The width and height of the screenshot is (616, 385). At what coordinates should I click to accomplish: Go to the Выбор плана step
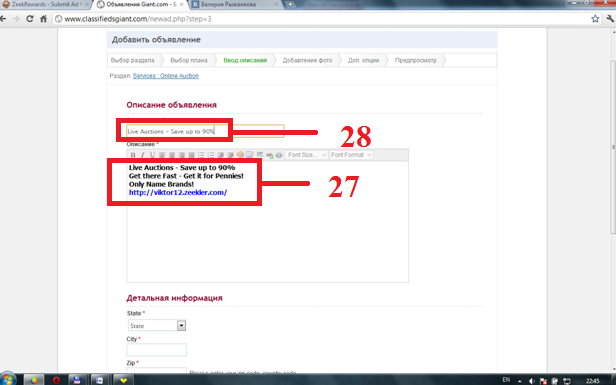(x=189, y=60)
